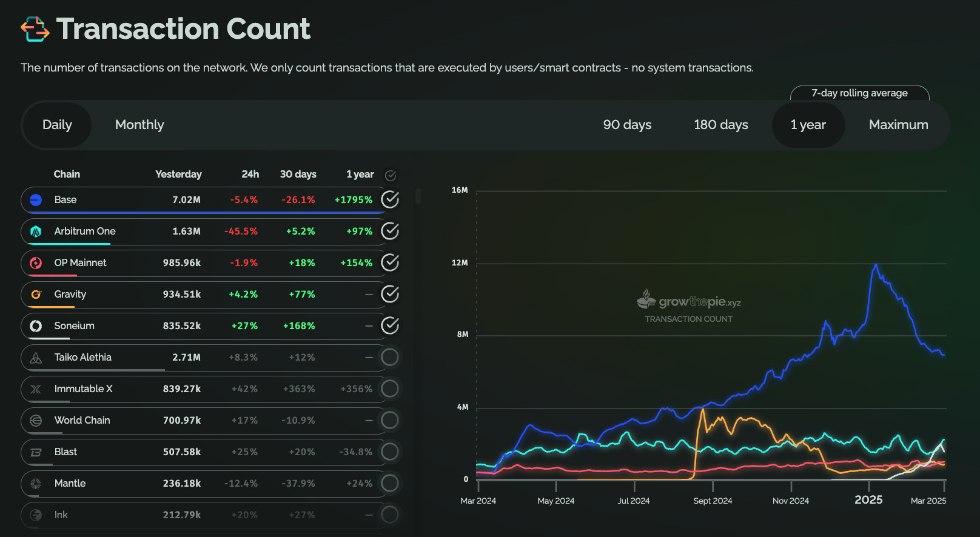Screen dimensions: 980x537
Task: Click the Taiko Alethia triangle icon
Action: tap(36, 358)
